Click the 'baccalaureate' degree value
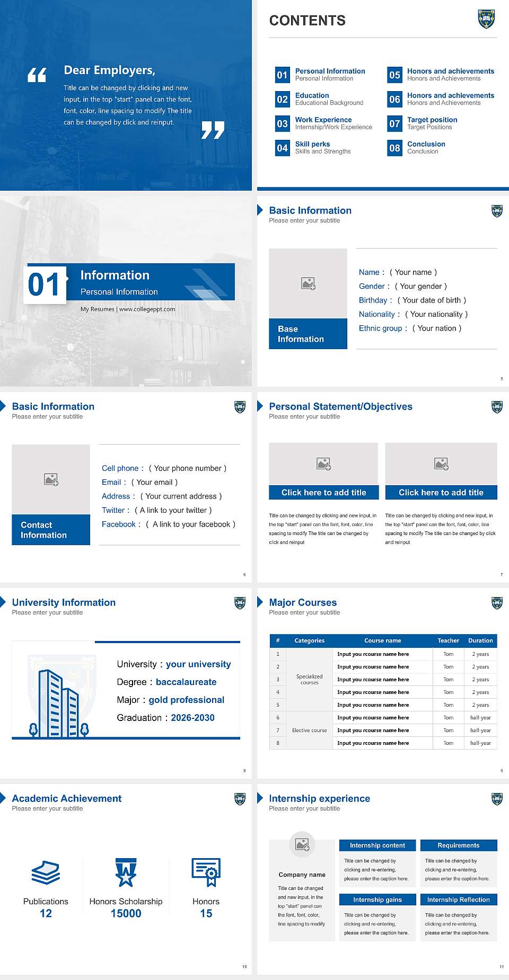Viewport: 509px width, 980px height. click(x=186, y=682)
